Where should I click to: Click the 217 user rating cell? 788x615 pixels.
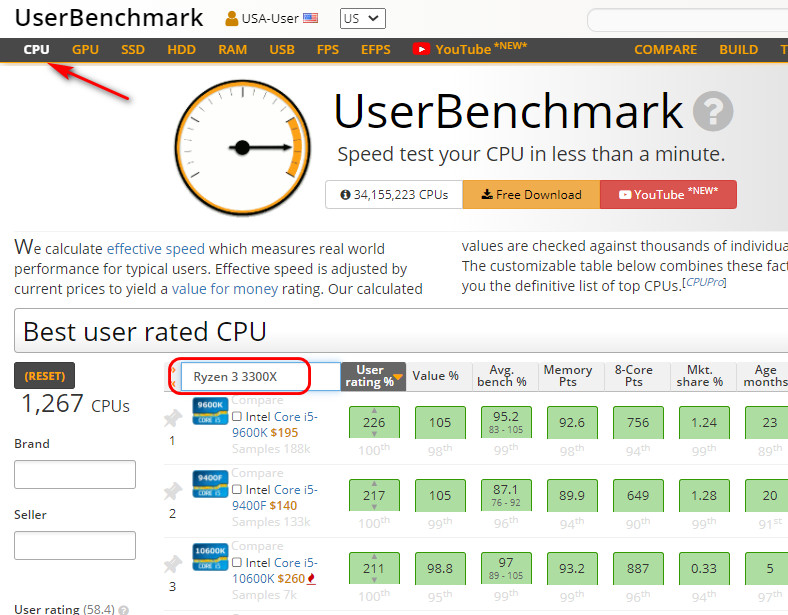point(374,495)
